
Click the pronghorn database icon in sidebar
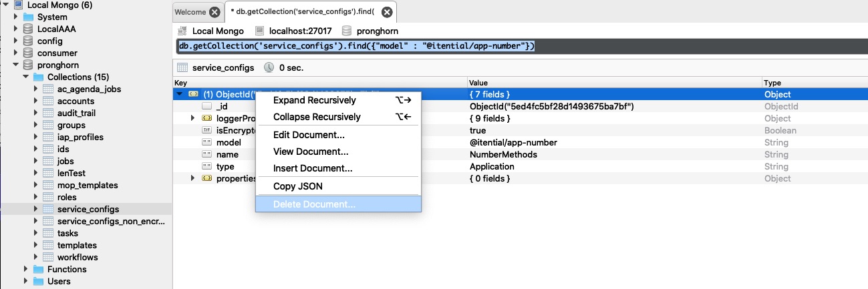coord(28,65)
